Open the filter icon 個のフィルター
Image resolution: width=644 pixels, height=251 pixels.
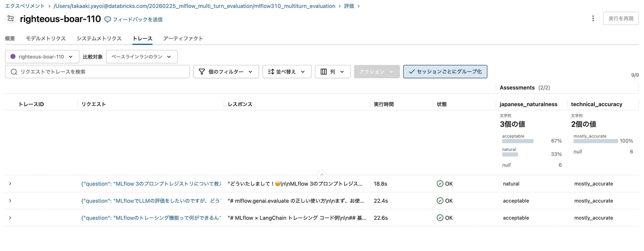[202, 71]
